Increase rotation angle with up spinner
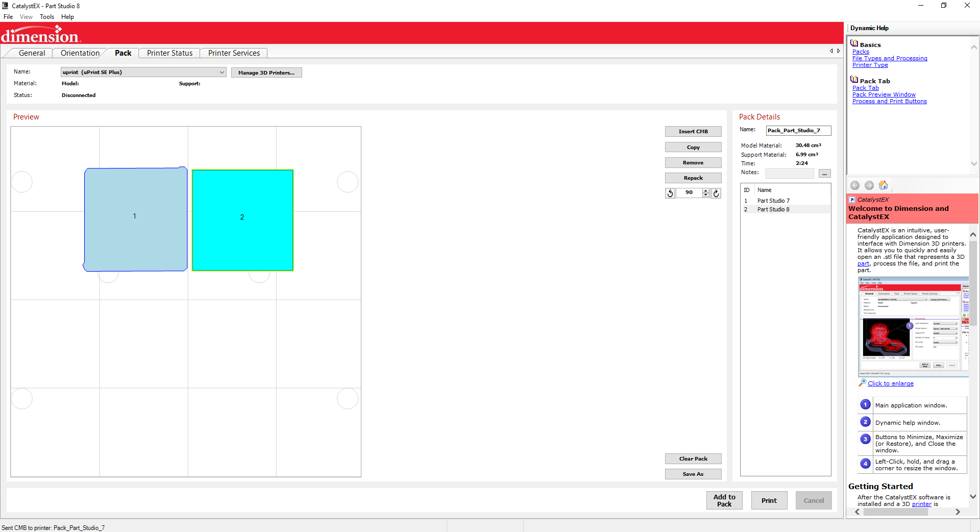980x532 pixels. tap(706, 190)
